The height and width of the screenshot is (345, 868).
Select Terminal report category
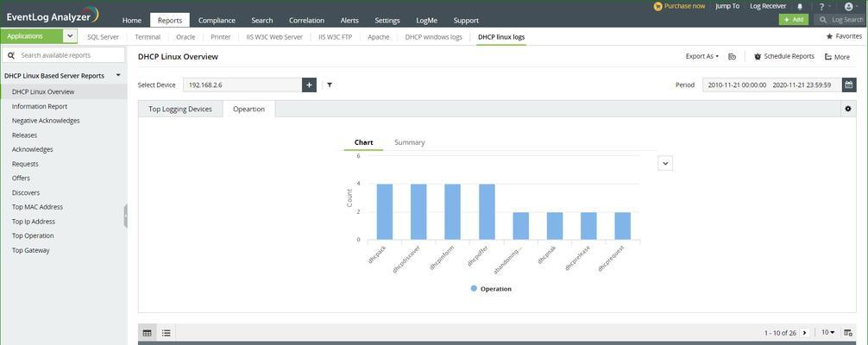(x=148, y=37)
